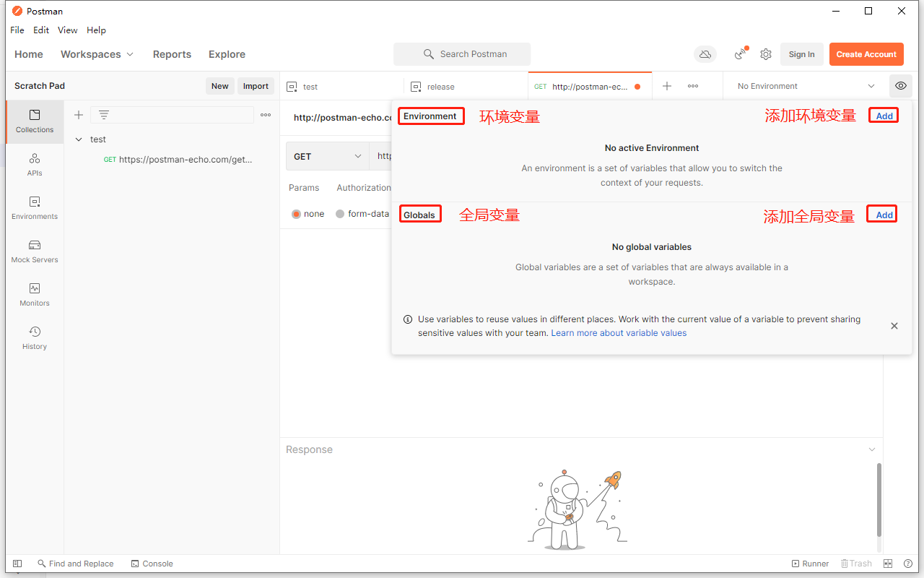The image size is (924, 578).
Task: Switch to the release tab
Action: [466, 86]
